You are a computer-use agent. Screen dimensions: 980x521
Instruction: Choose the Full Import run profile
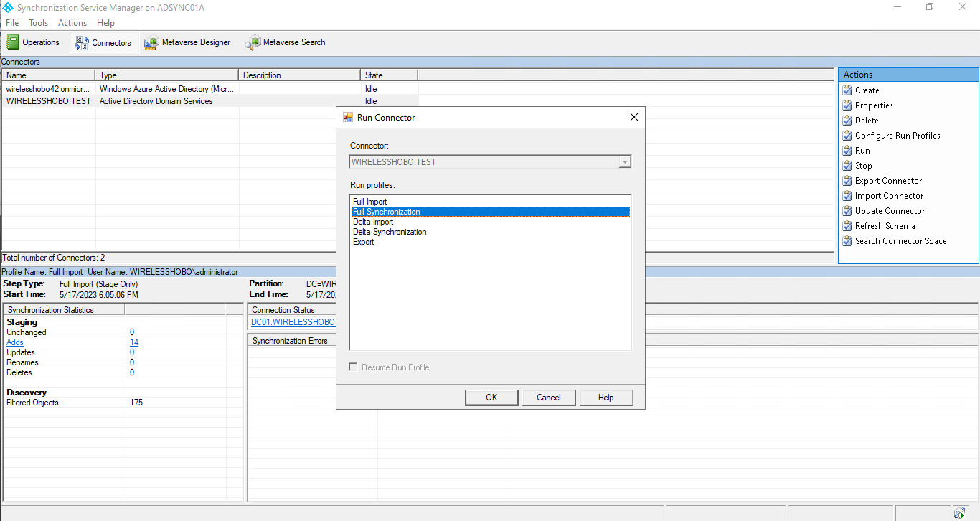click(370, 202)
